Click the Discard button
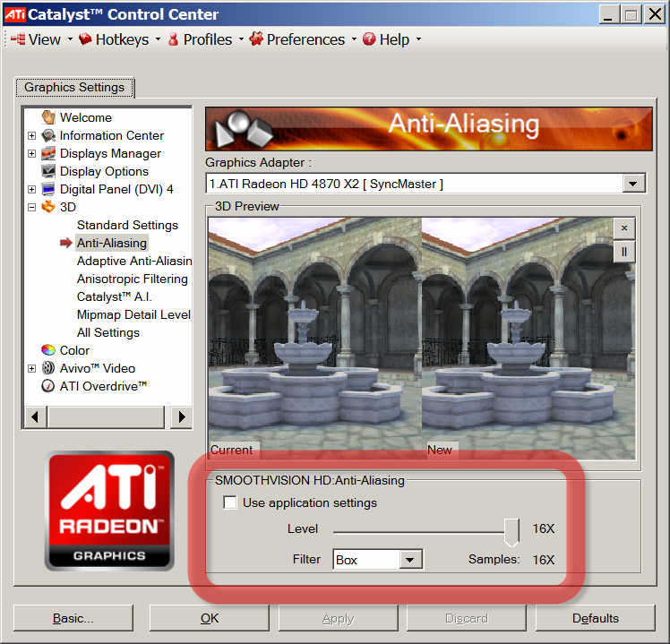Image resolution: width=670 pixels, height=644 pixels. click(466, 618)
